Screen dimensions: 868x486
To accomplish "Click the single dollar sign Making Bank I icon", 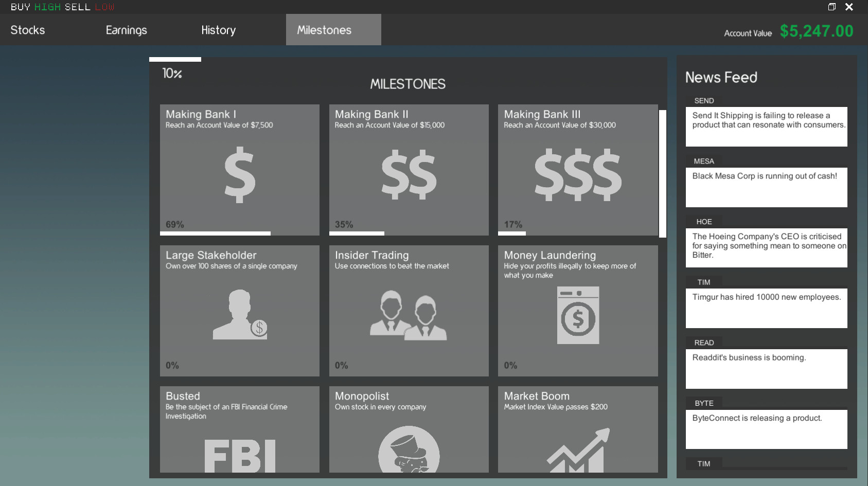I will [x=240, y=175].
